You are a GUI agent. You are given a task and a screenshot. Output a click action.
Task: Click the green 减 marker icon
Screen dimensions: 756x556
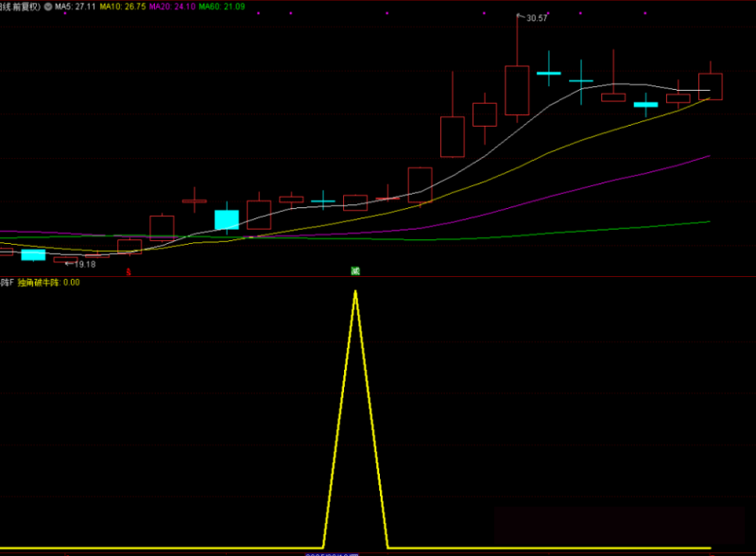[x=355, y=270]
